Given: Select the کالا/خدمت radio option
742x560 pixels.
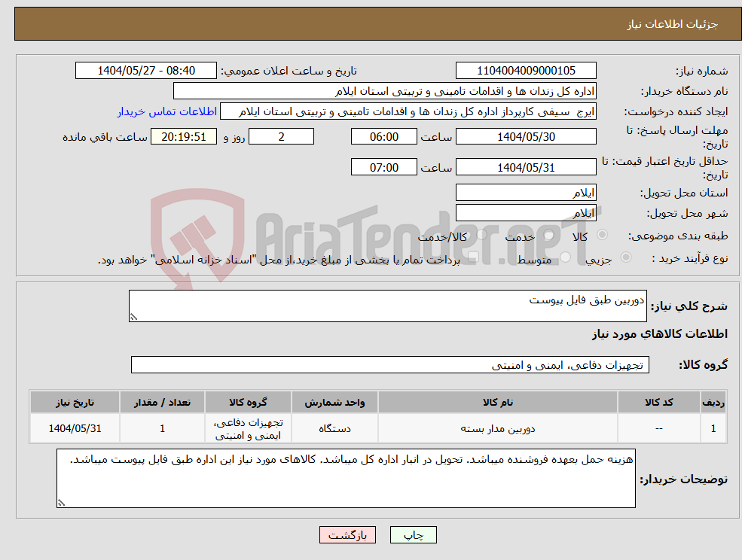Looking at the screenshot, I should pos(481,235).
